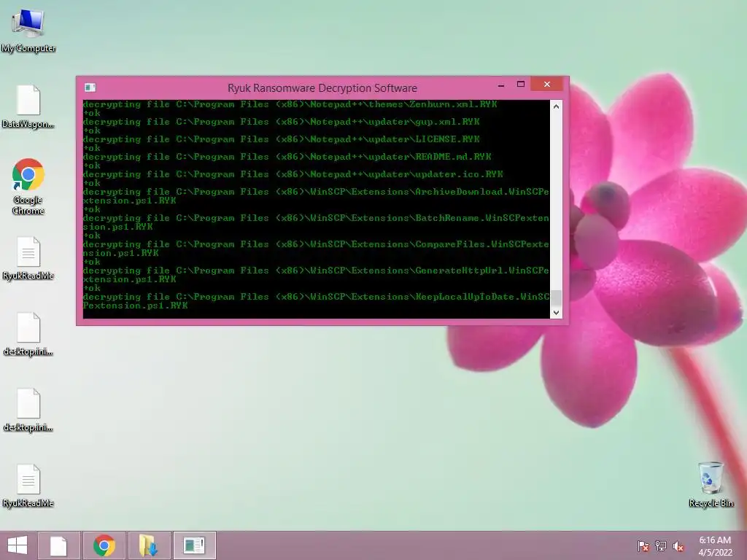Click the console window system menu icon

pyautogui.click(x=90, y=87)
